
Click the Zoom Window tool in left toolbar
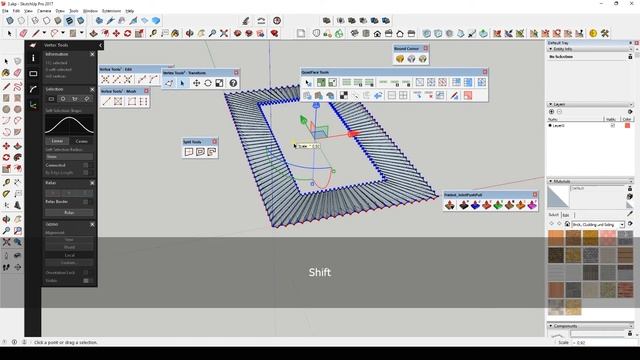click(18, 231)
